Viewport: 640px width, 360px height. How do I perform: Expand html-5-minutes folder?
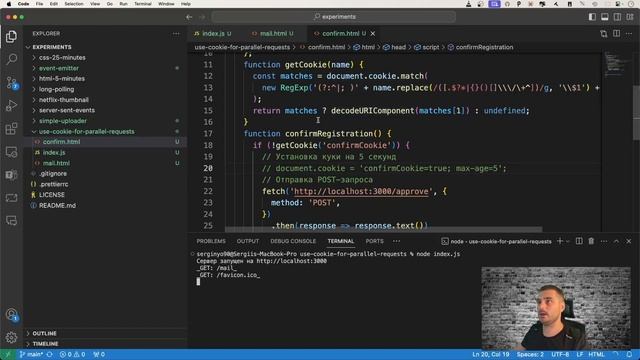[x=62, y=78]
